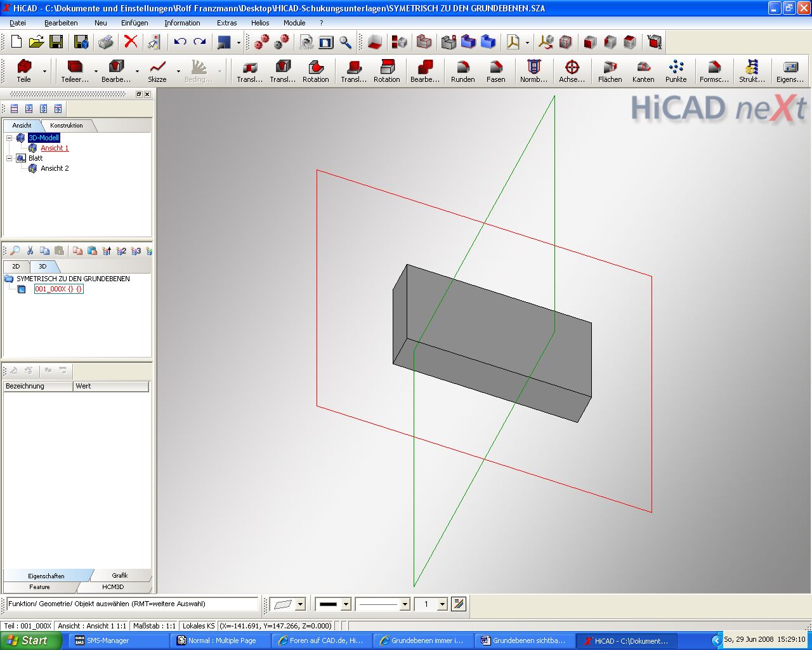Open the line thickness dropdown in bottom bar
Image resolution: width=812 pixels, height=650 pixels.
[x=346, y=604]
